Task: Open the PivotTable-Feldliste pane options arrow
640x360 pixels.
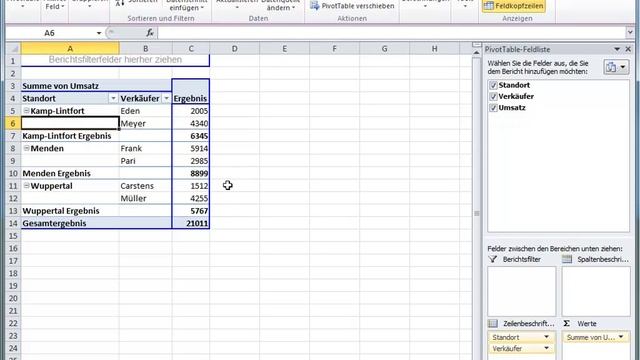Action: point(617,49)
